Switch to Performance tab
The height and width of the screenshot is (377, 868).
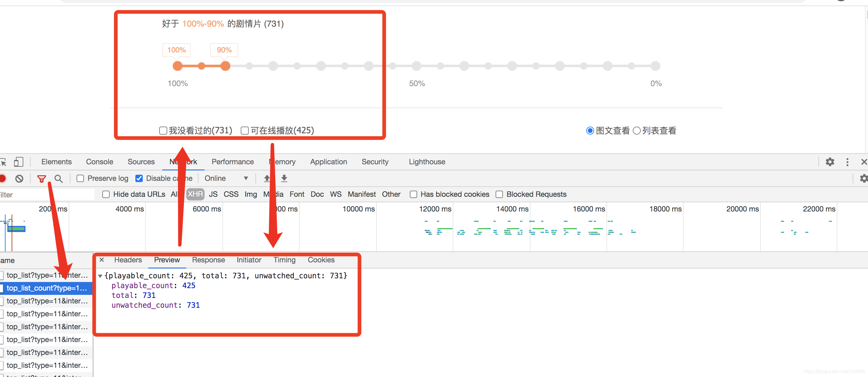(232, 162)
